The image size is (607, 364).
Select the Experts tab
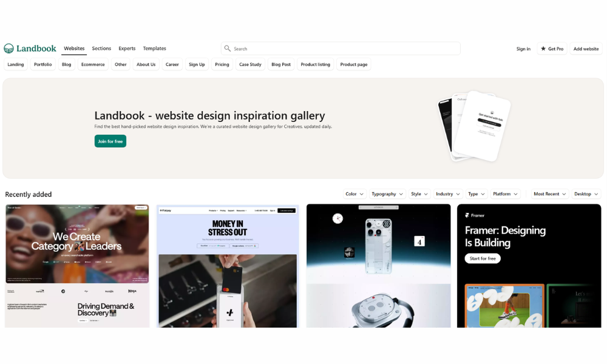pos(127,49)
